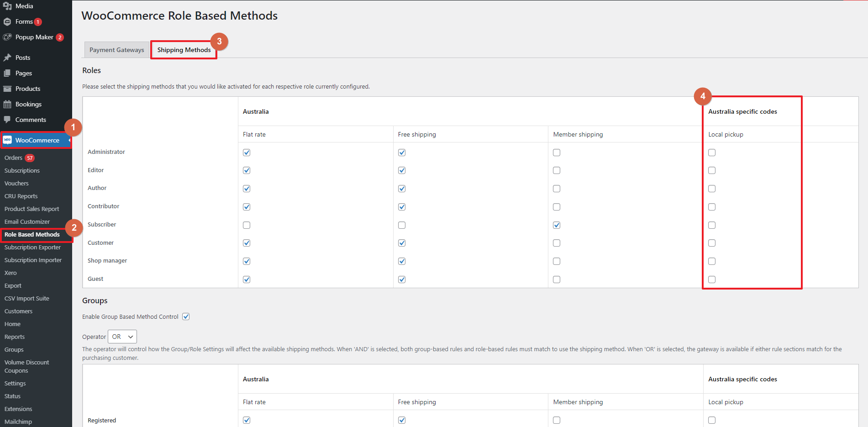Click the Media icon in sidebar

pyautogui.click(x=7, y=6)
